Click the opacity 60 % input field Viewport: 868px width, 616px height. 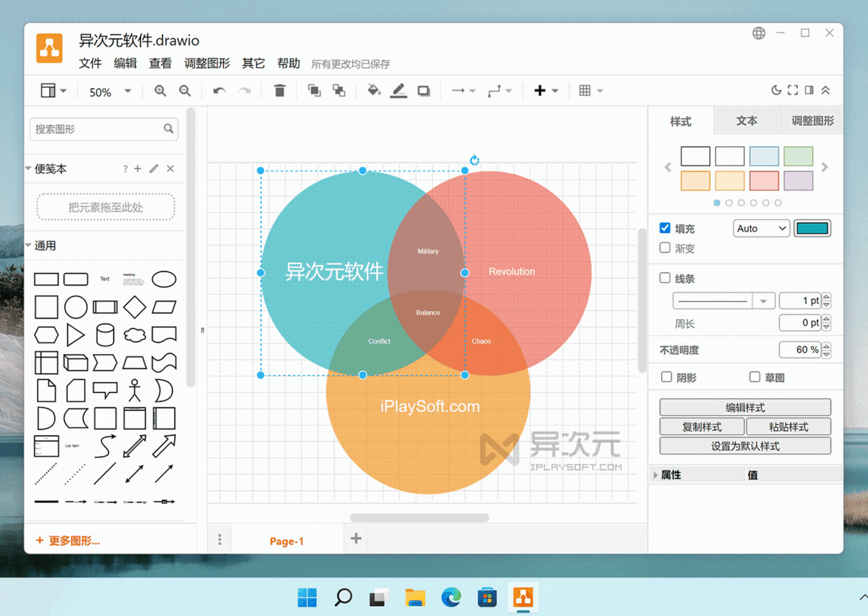pos(800,350)
